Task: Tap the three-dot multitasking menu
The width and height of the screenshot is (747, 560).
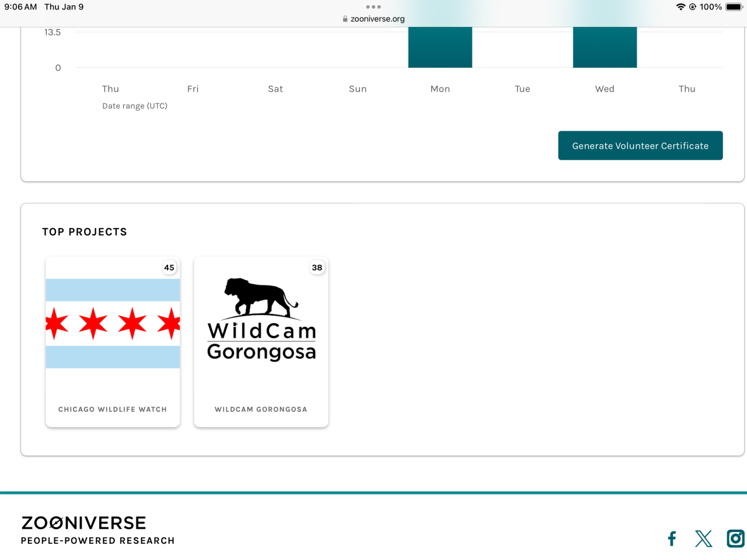Action: (x=373, y=7)
